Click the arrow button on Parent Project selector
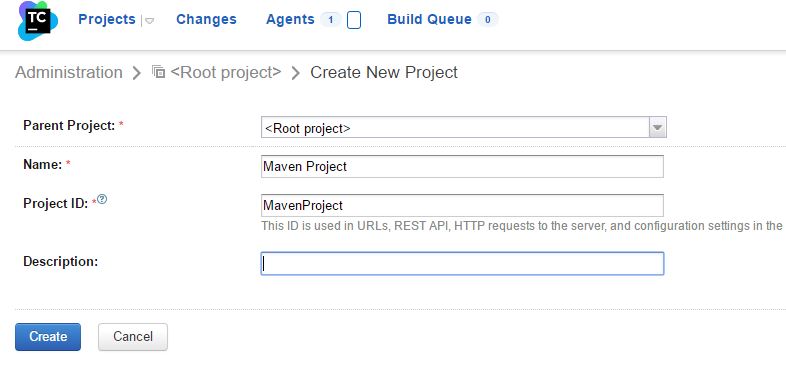Image resolution: width=786 pixels, height=371 pixels. coord(658,127)
